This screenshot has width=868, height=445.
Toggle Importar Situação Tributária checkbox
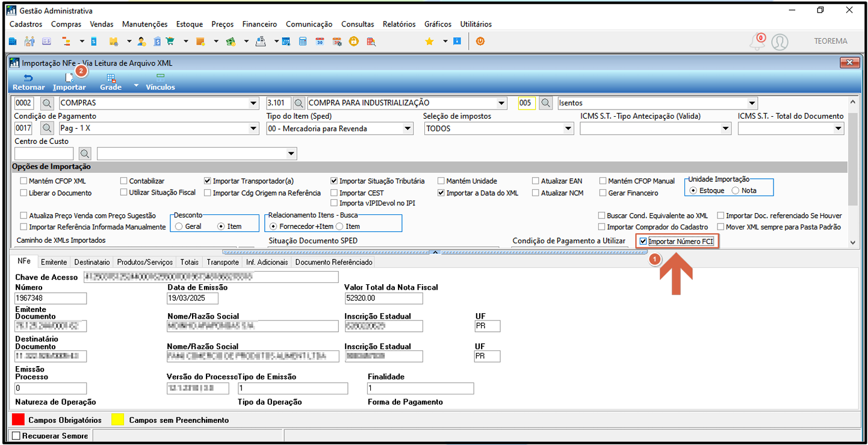(334, 181)
